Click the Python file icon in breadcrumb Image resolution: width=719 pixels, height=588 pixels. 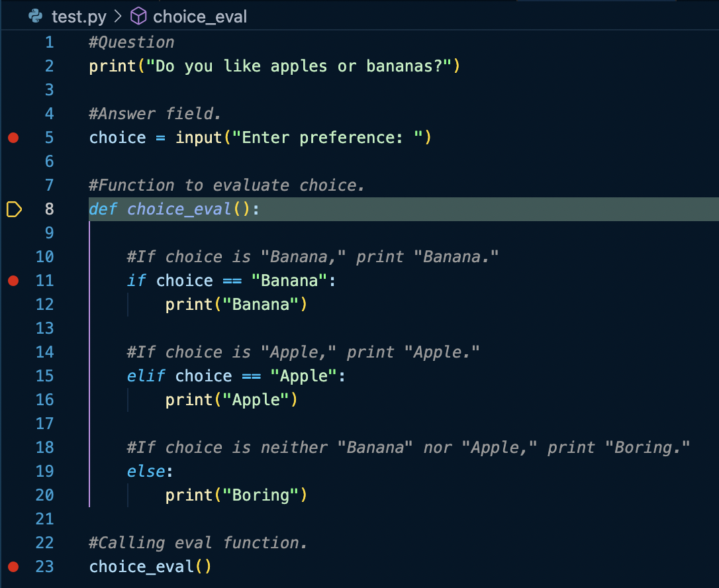(x=36, y=16)
